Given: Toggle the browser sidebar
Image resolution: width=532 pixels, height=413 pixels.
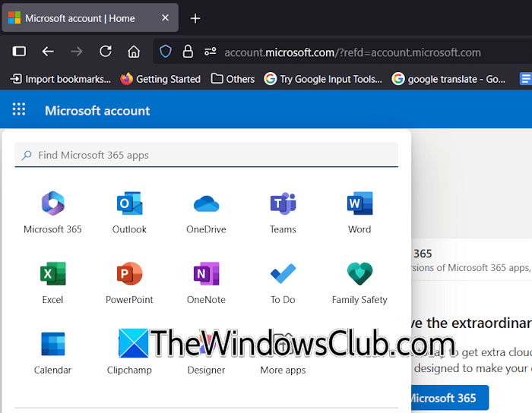Looking at the screenshot, I should [x=19, y=52].
